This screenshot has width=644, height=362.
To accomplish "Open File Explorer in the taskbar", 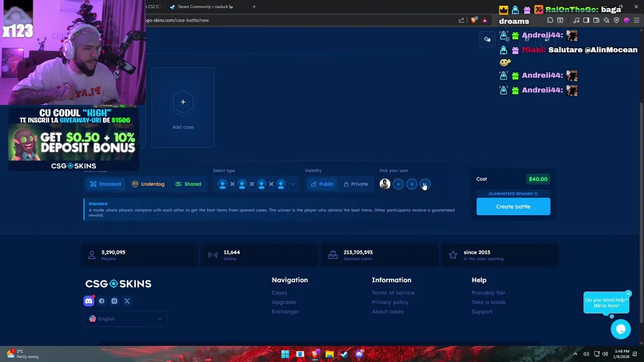I will pyautogui.click(x=330, y=354).
